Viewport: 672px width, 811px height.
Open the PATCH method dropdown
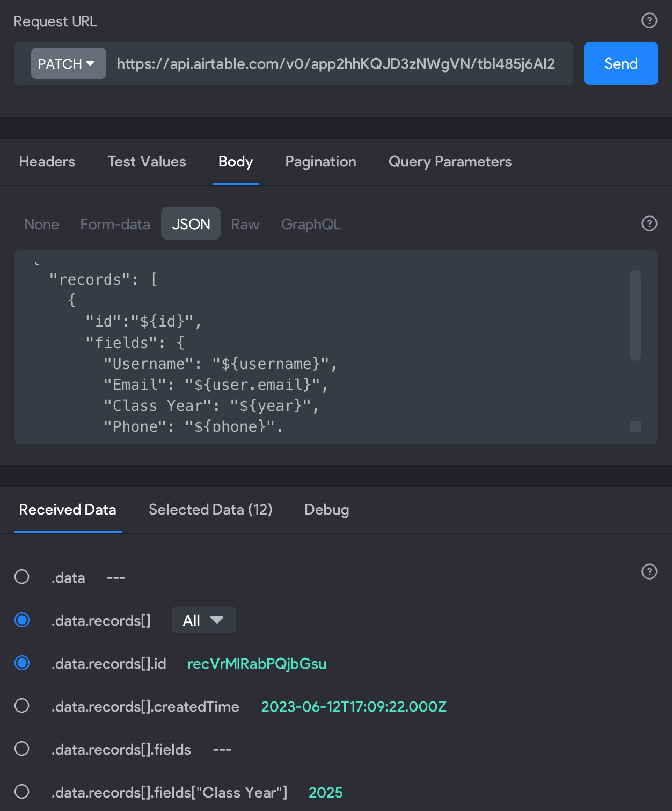[69, 63]
